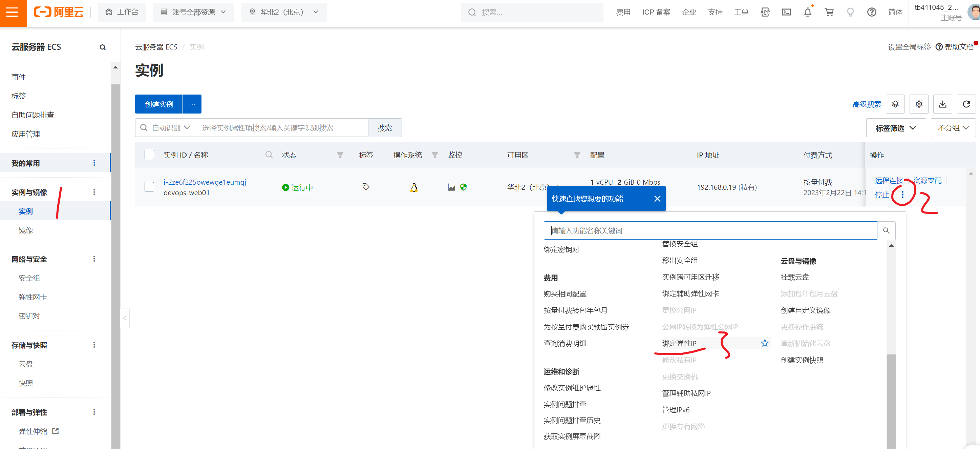
Task: Open the 标签筛选 dropdown
Action: [896, 128]
